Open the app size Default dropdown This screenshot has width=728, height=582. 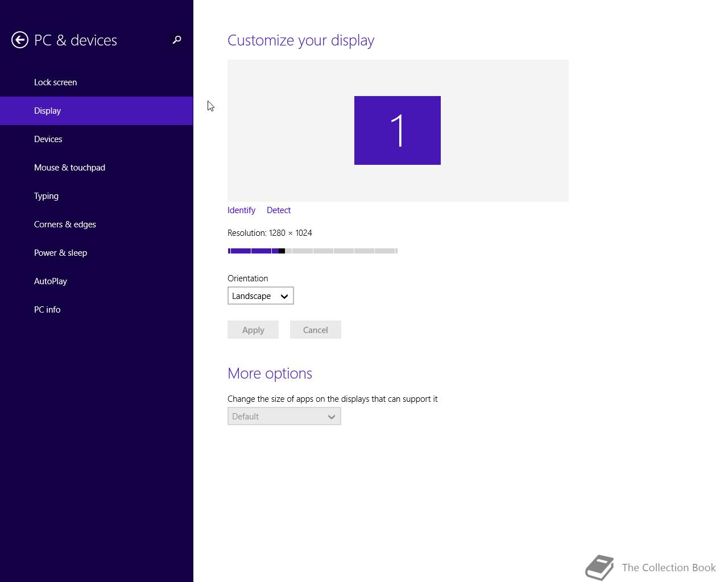coord(284,416)
